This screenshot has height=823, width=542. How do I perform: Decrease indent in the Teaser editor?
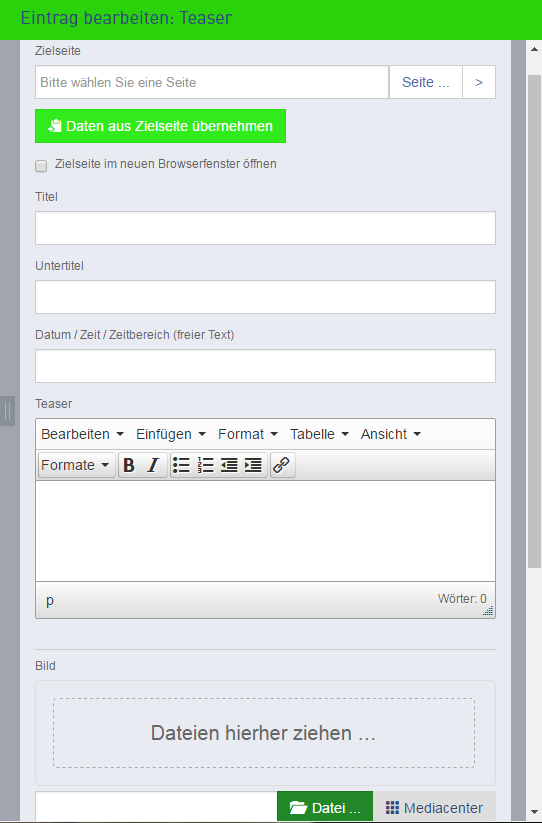click(x=229, y=465)
